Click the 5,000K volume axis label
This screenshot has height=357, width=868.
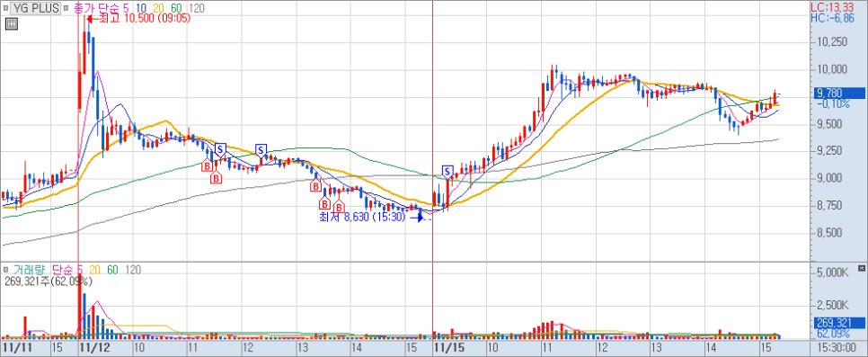click(833, 272)
